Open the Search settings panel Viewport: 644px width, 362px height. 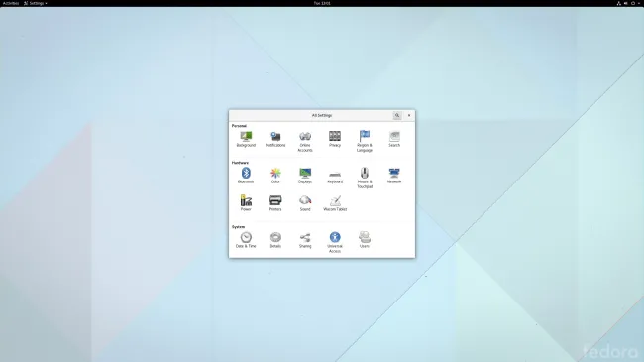[394, 139]
